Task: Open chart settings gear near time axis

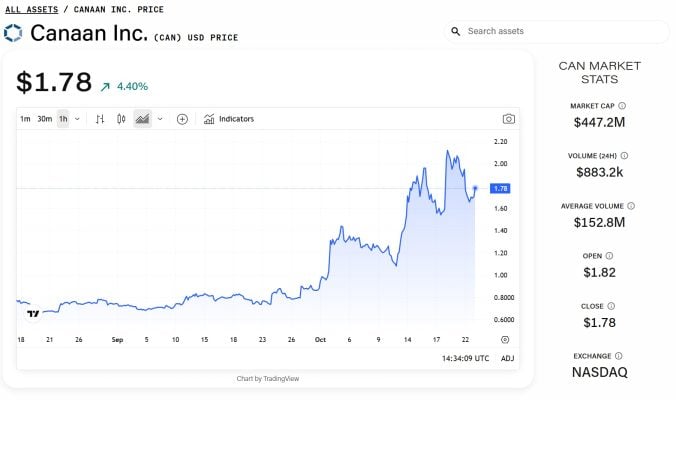Action: click(504, 339)
